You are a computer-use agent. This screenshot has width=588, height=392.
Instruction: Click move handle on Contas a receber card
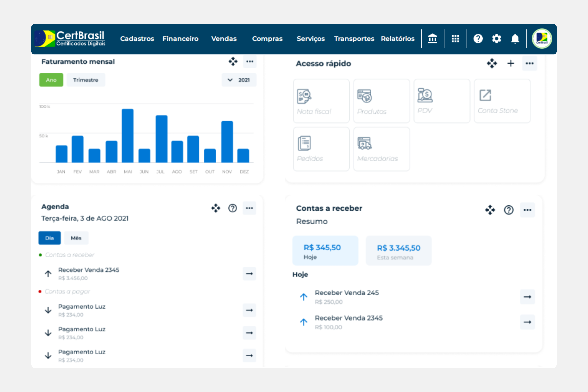[490, 210]
